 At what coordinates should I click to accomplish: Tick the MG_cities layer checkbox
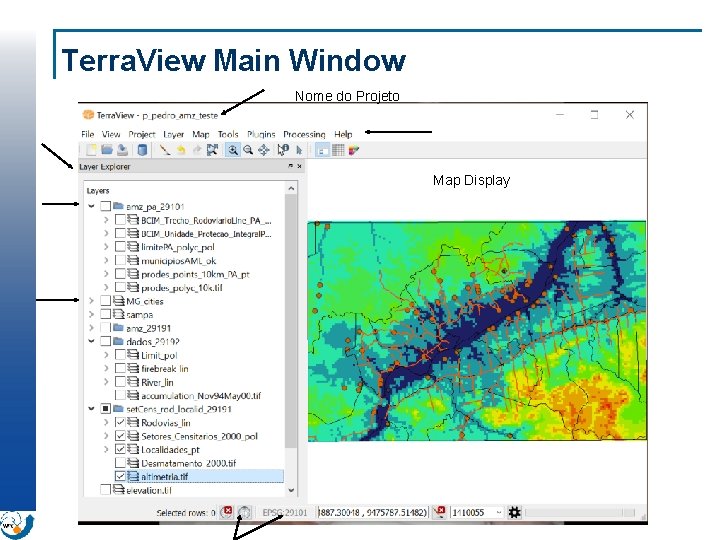(106, 301)
